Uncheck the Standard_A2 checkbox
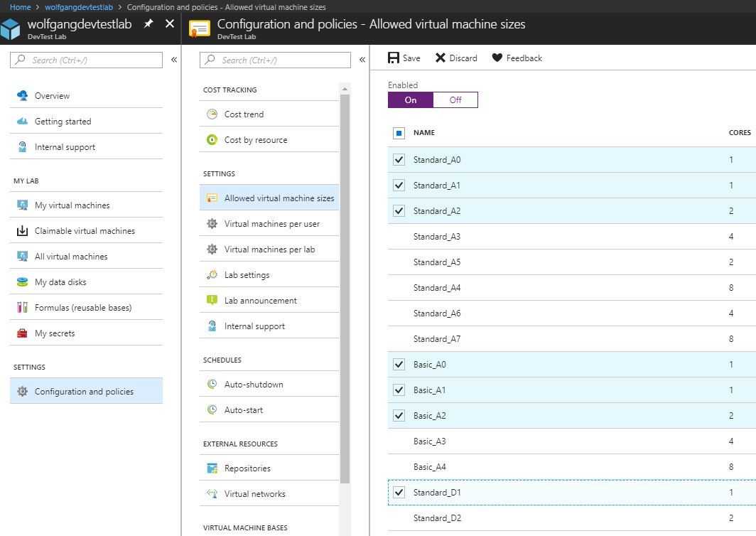The image size is (756, 536). [399, 211]
